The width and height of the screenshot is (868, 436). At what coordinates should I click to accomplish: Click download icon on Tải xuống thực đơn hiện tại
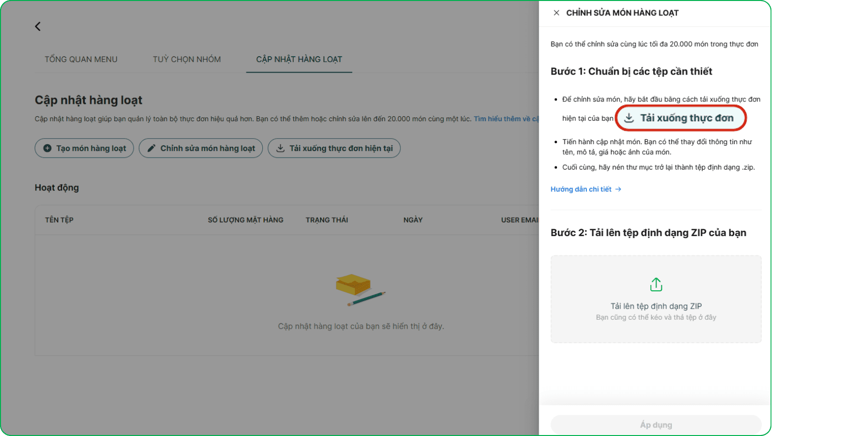(280, 148)
